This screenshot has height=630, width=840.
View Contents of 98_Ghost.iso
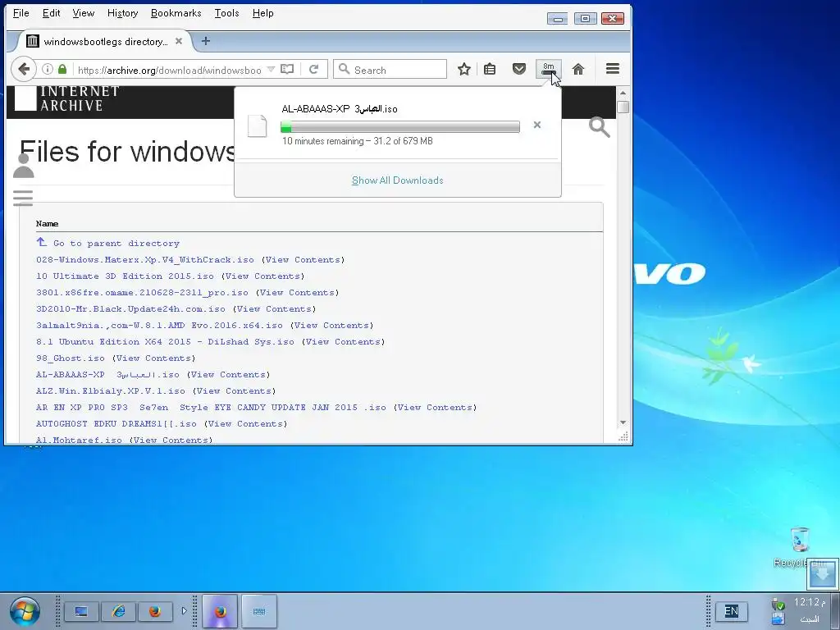point(153,358)
